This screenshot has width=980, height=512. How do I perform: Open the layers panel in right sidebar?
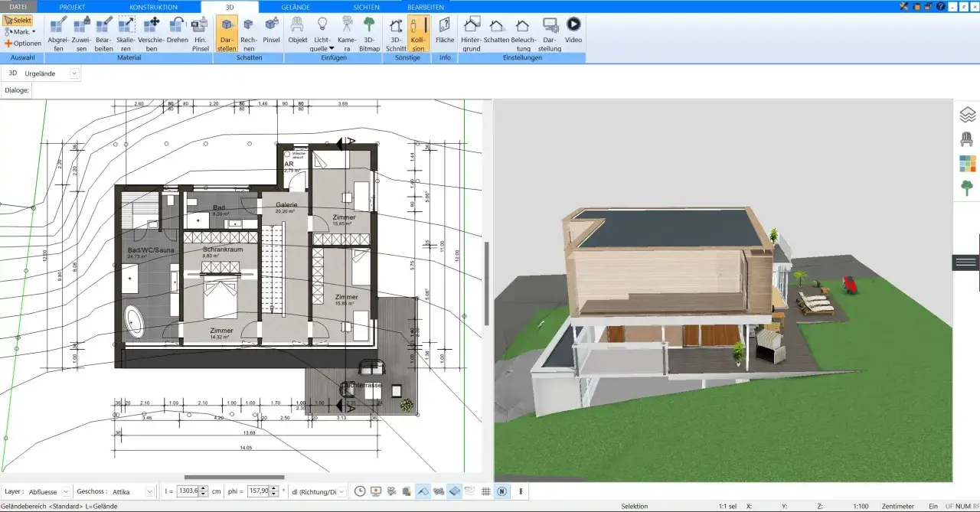coord(967,115)
